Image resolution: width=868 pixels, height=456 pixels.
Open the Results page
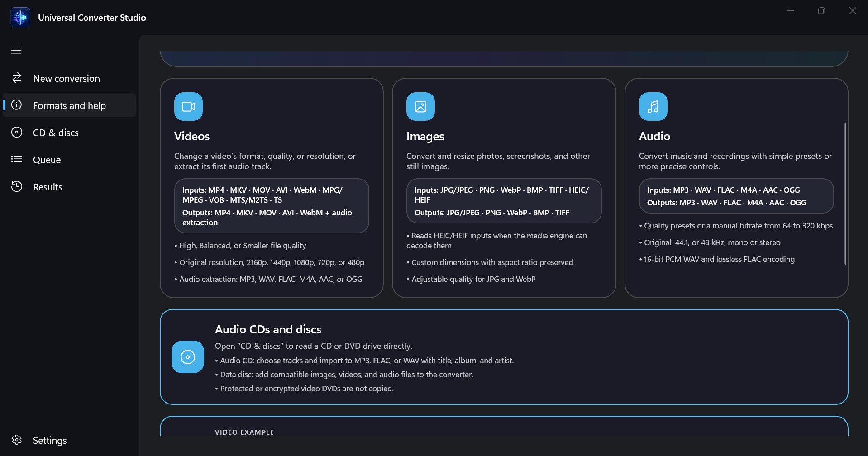69,187
